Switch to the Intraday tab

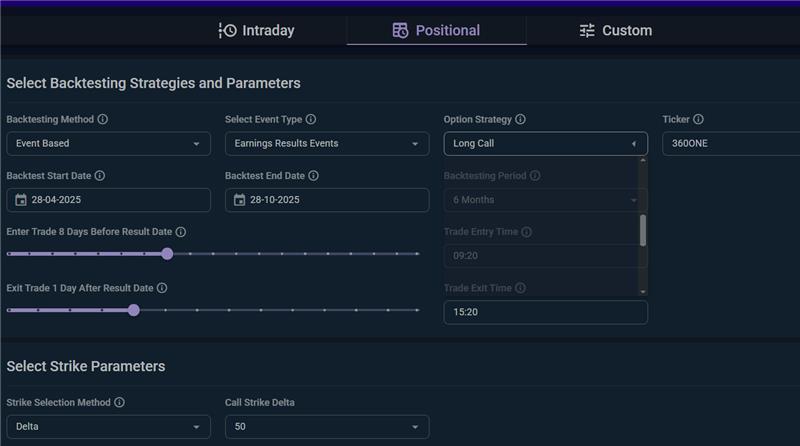point(257,31)
